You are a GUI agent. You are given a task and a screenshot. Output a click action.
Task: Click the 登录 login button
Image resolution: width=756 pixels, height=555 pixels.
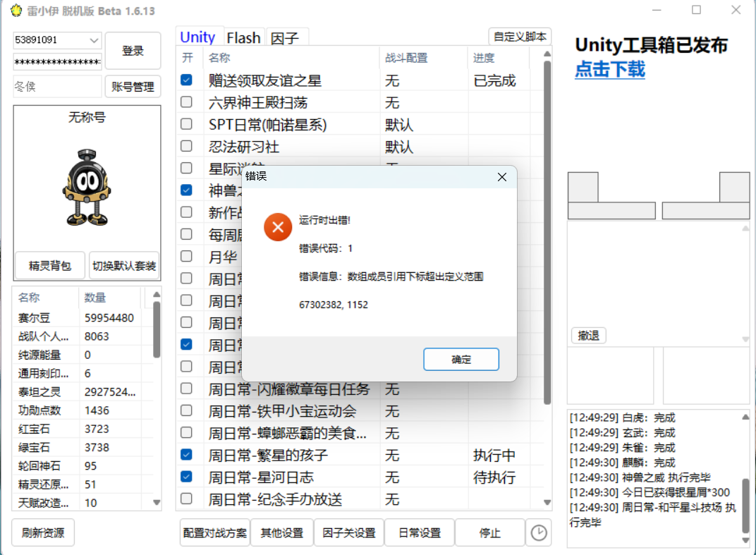(131, 50)
